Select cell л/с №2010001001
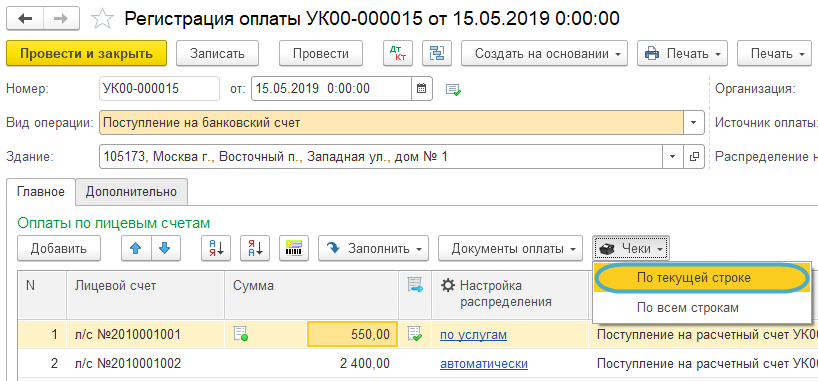Image resolution: width=818 pixels, height=381 pixels. (x=146, y=334)
